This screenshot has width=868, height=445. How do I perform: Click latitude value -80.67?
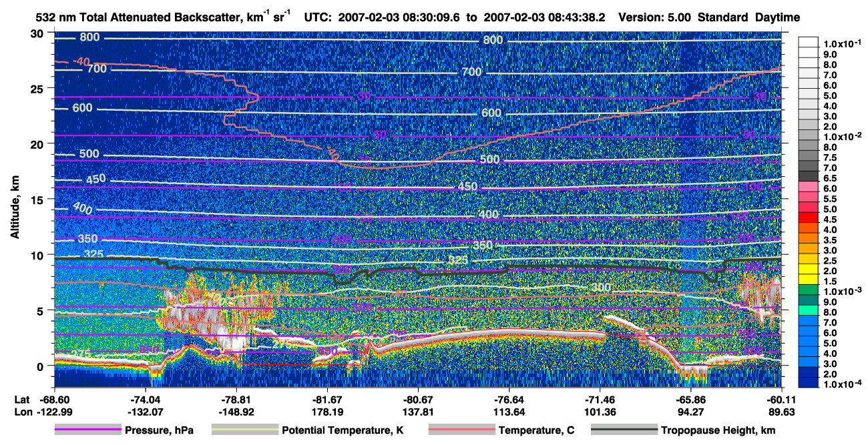(418, 400)
